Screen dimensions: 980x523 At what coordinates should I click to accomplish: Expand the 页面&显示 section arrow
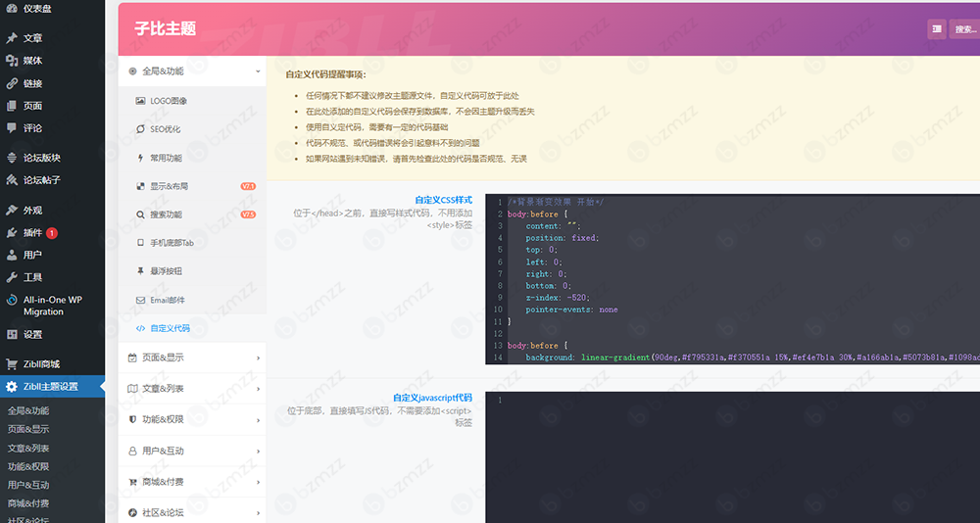pos(258,358)
